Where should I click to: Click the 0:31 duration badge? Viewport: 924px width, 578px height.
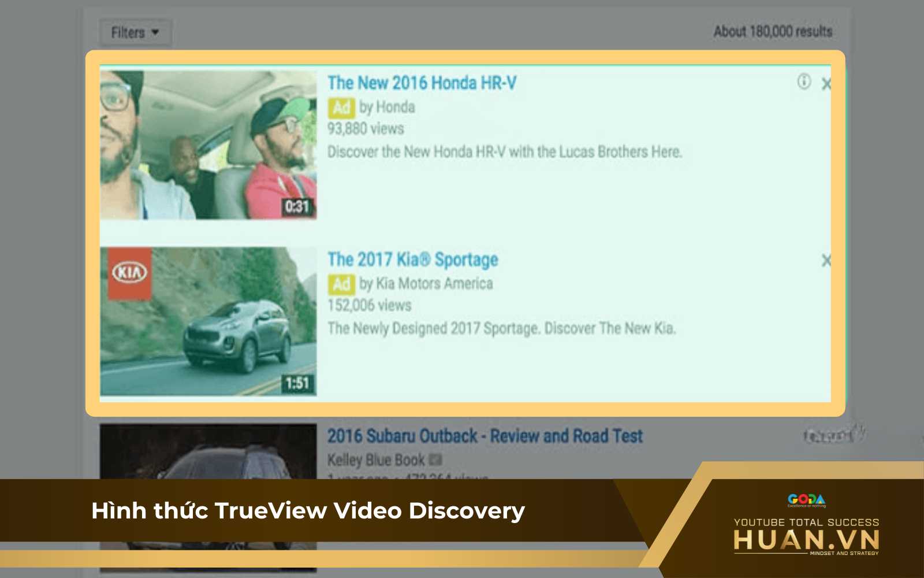click(297, 207)
